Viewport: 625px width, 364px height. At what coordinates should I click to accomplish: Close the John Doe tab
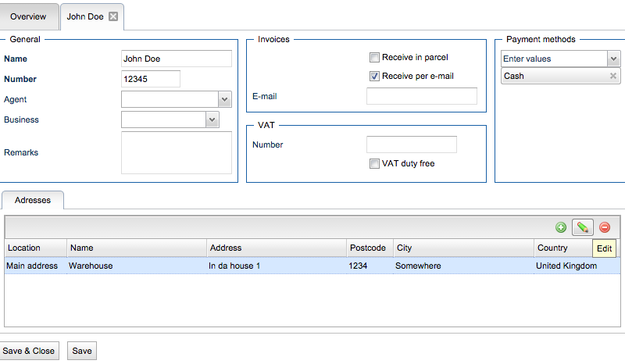(x=113, y=16)
